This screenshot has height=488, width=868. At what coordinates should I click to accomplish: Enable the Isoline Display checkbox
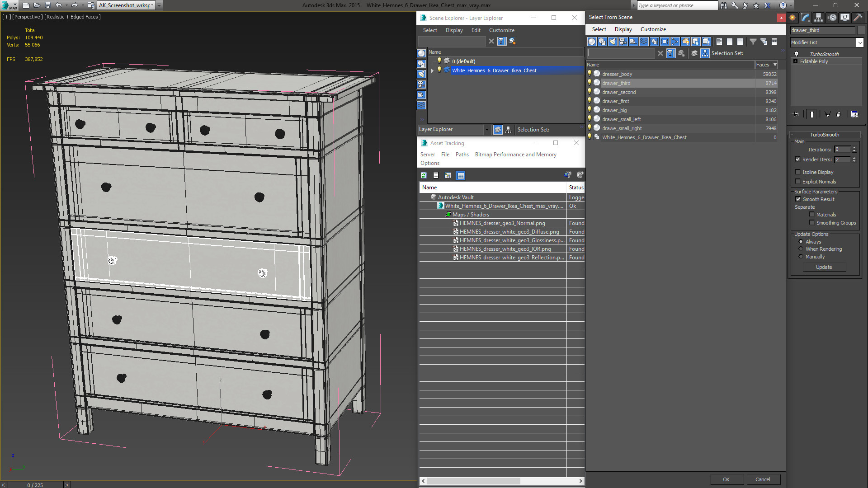click(798, 172)
